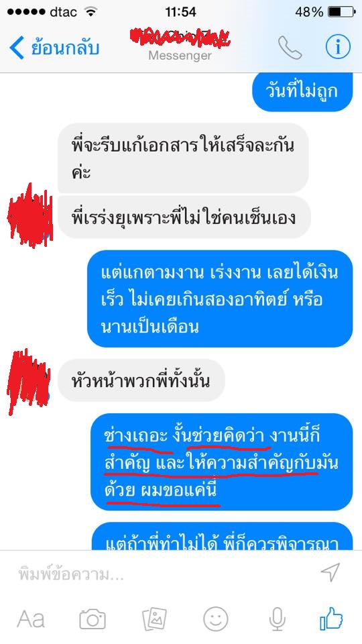Select the Aa text keyboard icon
Image resolution: width=362 pixels, height=644 pixels.
(x=31, y=619)
